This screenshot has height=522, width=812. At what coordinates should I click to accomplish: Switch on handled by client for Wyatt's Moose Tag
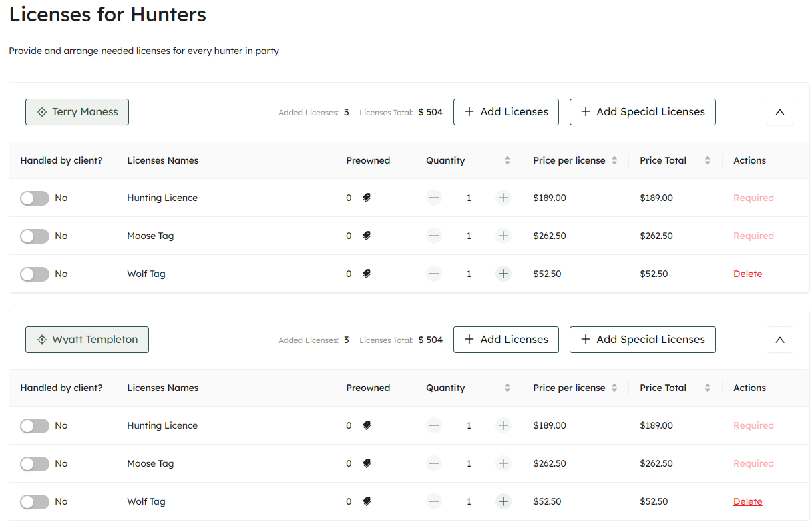35,464
